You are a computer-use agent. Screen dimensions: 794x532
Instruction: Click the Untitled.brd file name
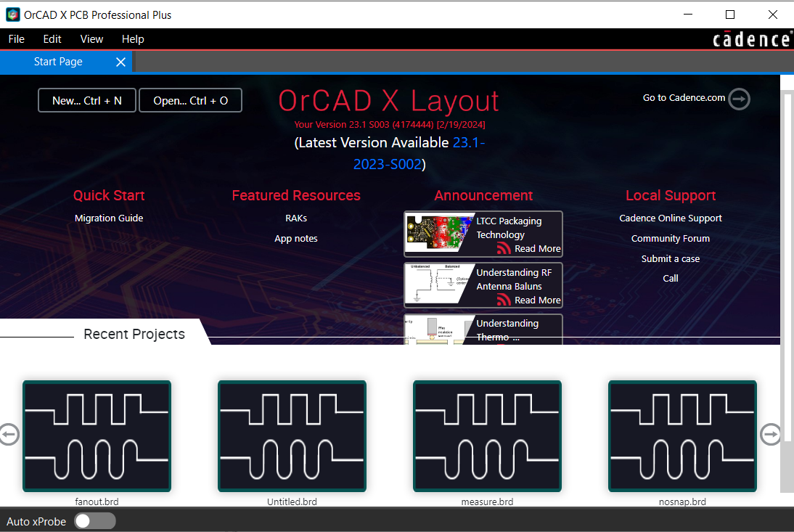[x=292, y=502]
